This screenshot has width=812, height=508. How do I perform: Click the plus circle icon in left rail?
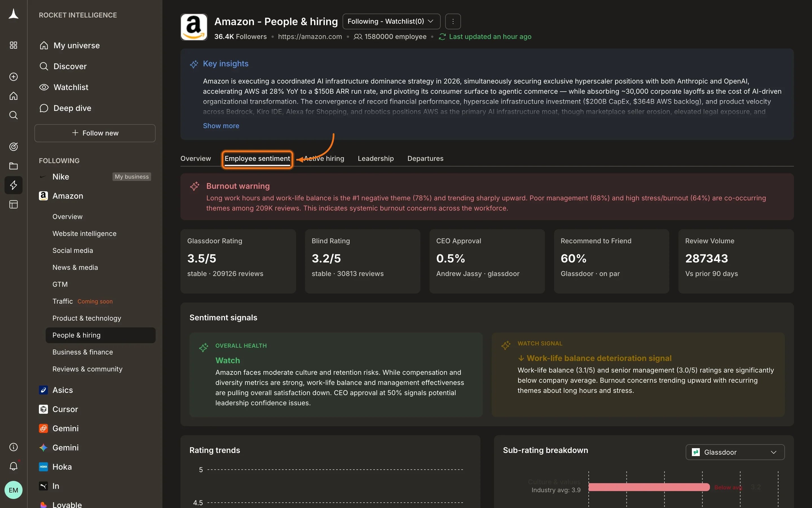[x=14, y=76]
